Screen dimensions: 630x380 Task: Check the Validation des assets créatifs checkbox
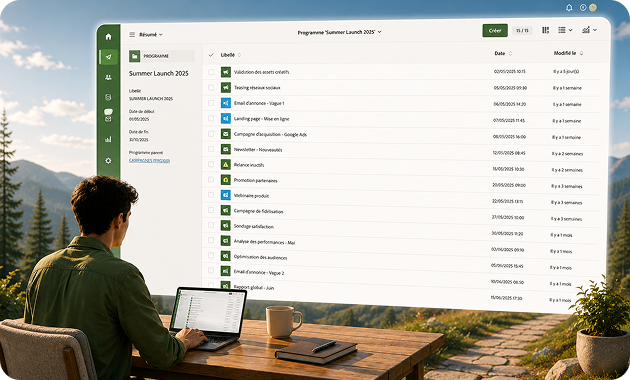[x=211, y=72]
